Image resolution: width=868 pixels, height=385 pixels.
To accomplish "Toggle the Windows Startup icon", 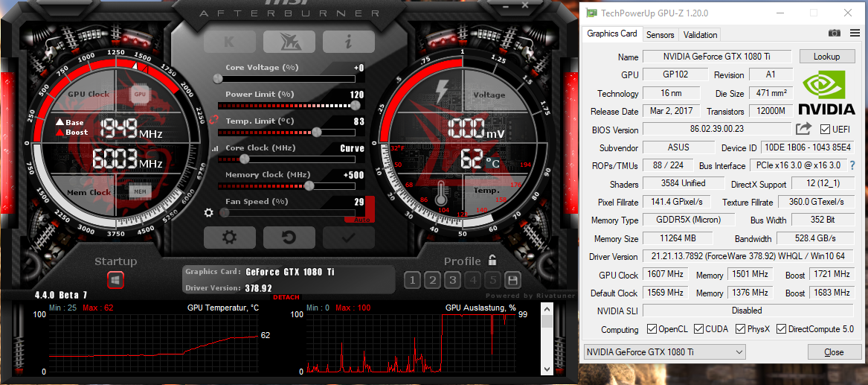I will (116, 280).
